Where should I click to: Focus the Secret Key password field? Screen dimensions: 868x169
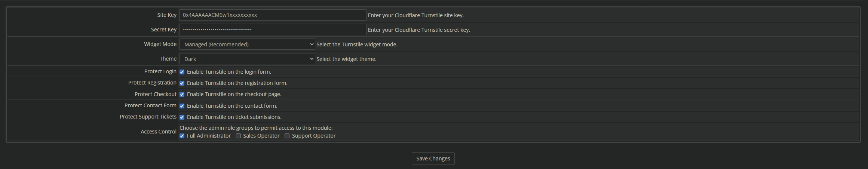tap(272, 30)
